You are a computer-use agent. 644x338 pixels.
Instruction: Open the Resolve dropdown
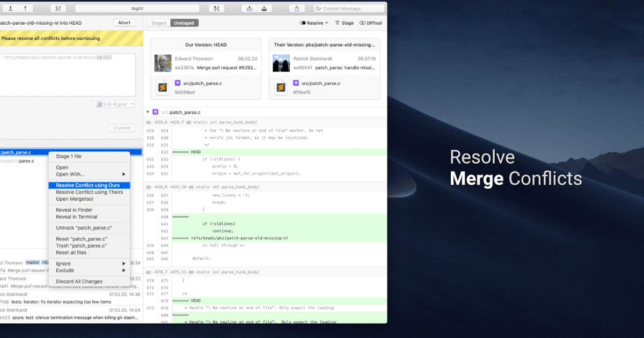click(314, 23)
